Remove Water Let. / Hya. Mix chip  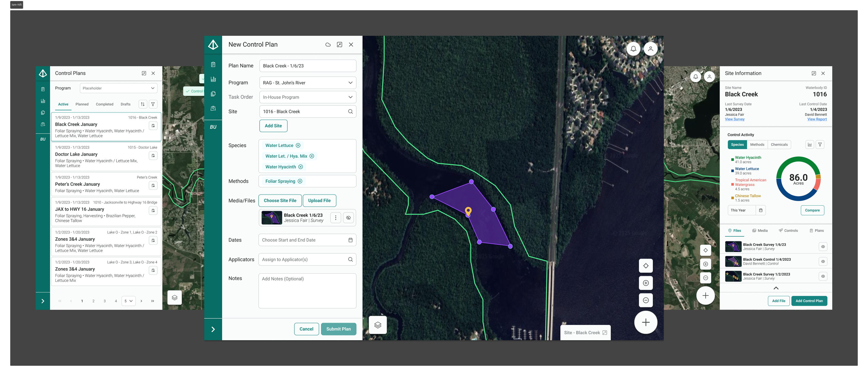coord(312,156)
